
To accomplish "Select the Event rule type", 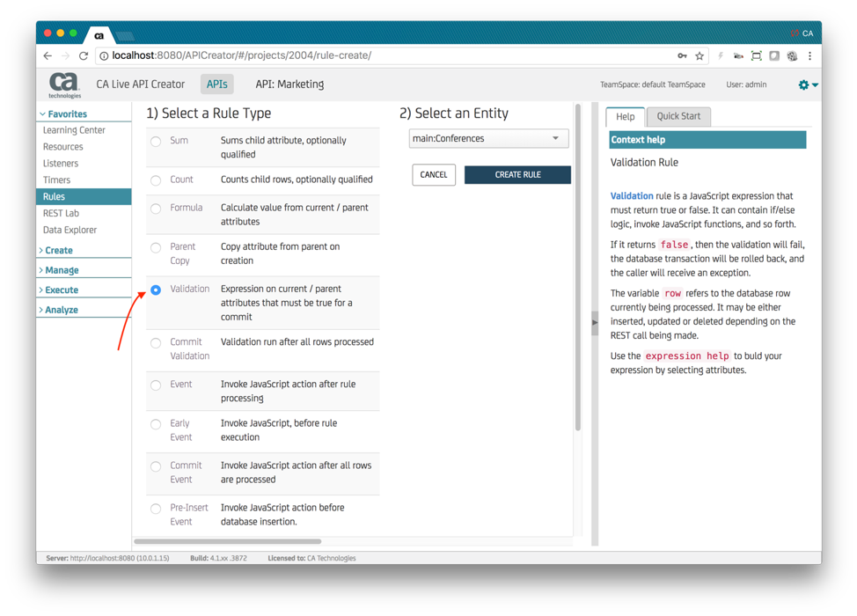I will (x=156, y=385).
